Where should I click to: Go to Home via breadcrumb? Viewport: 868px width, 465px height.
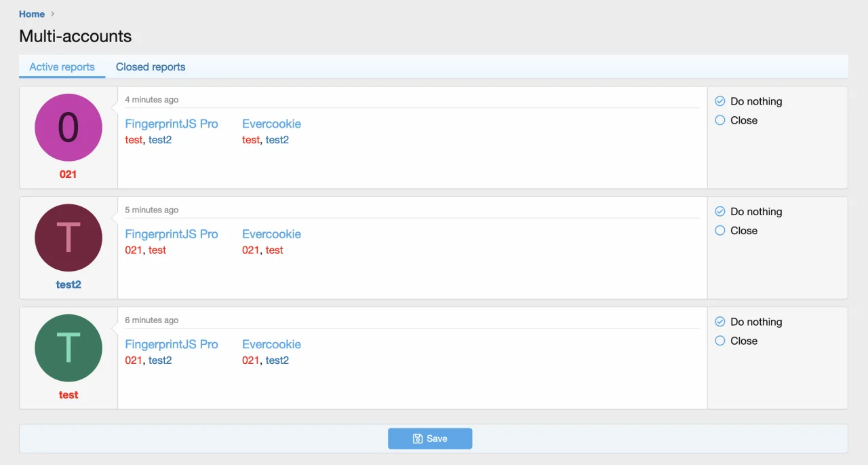click(x=32, y=14)
